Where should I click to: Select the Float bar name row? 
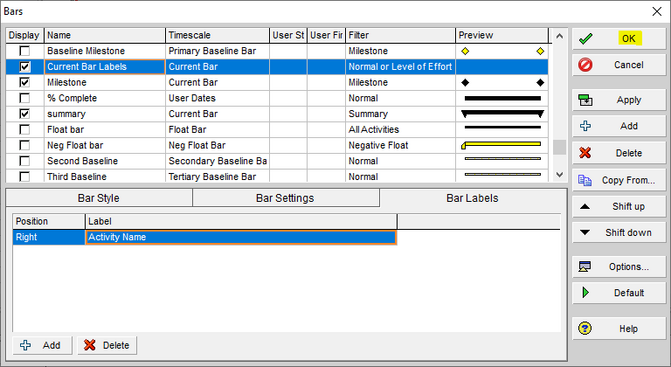105,130
